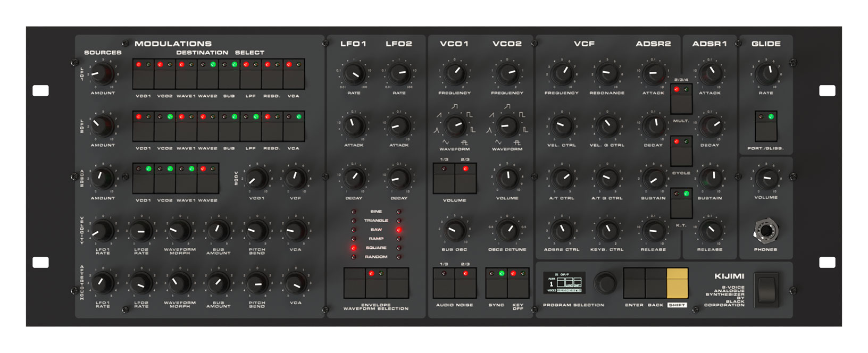Click the VCO2 WAVEFORM selector knob
The height and width of the screenshot is (353, 868).
coord(507,126)
